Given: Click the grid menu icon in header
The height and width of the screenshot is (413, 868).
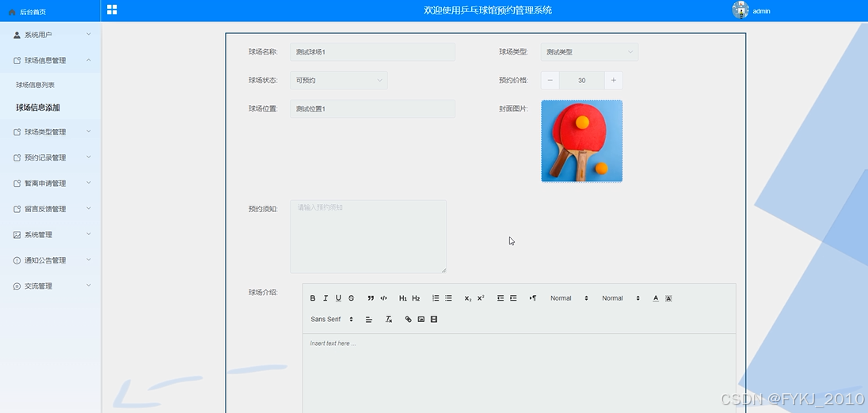Looking at the screenshot, I should point(112,9).
